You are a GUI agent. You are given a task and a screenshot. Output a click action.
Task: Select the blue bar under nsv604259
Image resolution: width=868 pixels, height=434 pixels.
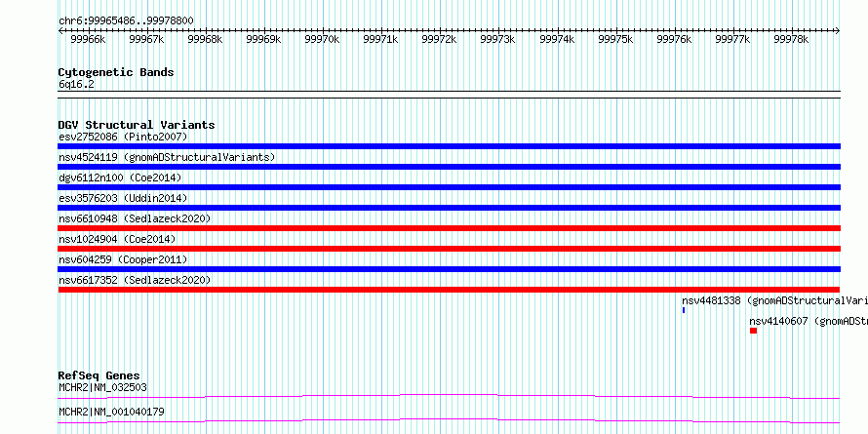pos(449,269)
